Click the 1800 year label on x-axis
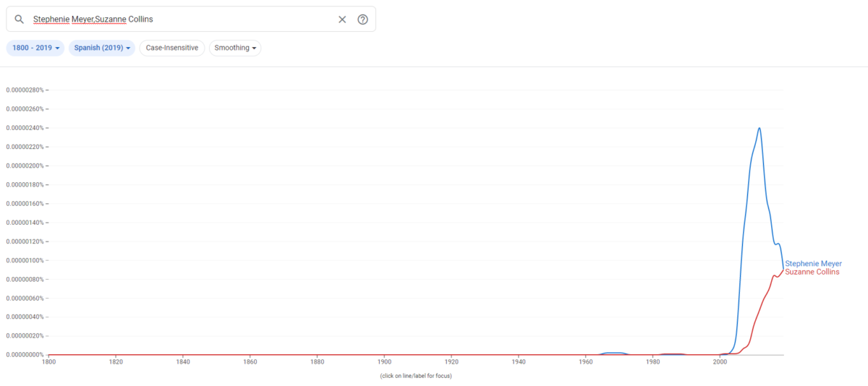 [48, 361]
